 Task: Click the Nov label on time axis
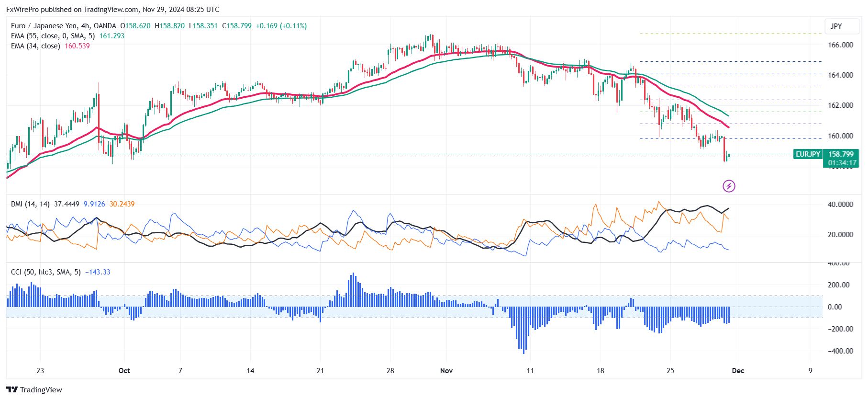click(x=446, y=371)
